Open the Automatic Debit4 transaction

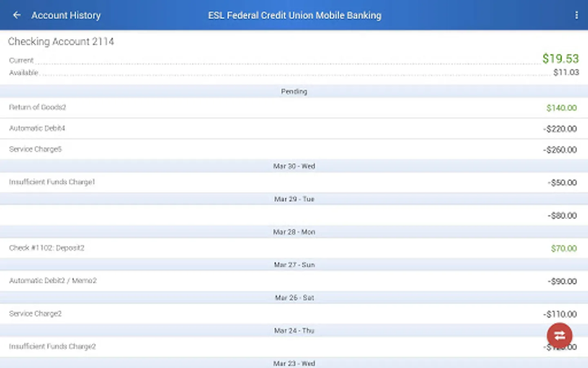[294, 128]
